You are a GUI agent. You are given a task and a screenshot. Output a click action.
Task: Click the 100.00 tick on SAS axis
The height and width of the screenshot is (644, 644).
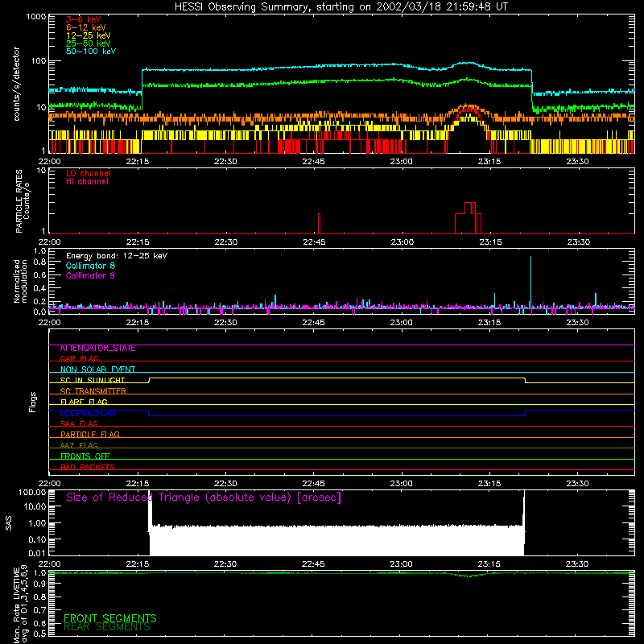tap(32, 492)
